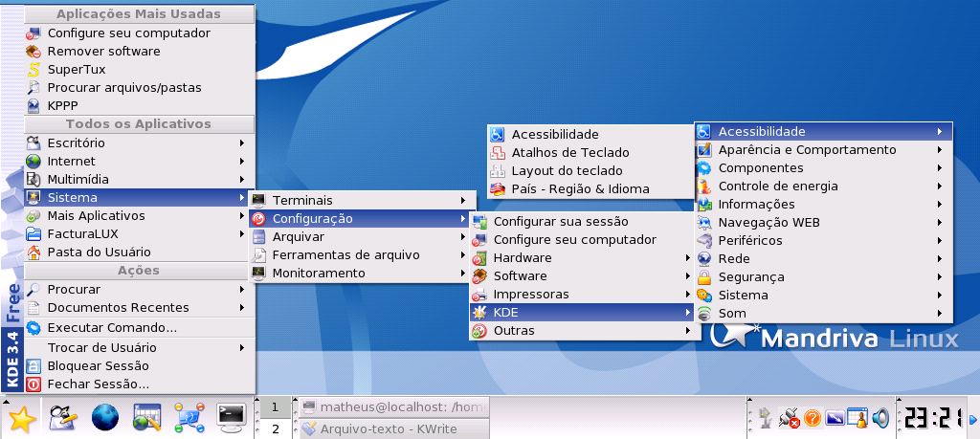This screenshot has width=980, height=439.
Task: Click the Som sound icon in KDE submenu
Action: coord(704,313)
